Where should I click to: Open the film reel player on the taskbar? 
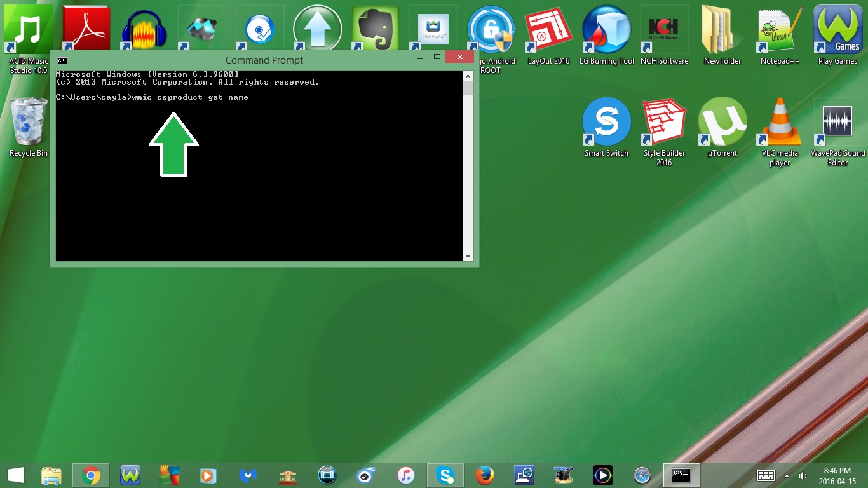[327, 475]
